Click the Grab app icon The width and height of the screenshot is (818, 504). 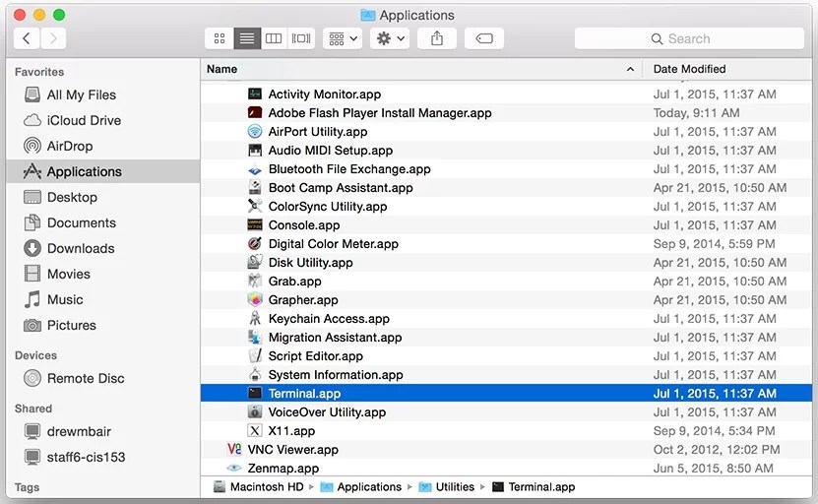(255, 282)
